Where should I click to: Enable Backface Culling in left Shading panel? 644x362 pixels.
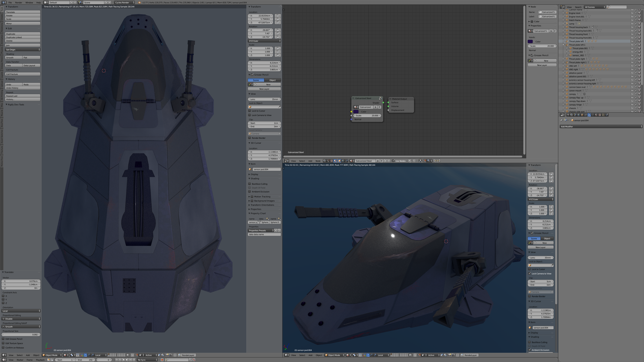tap(250, 184)
